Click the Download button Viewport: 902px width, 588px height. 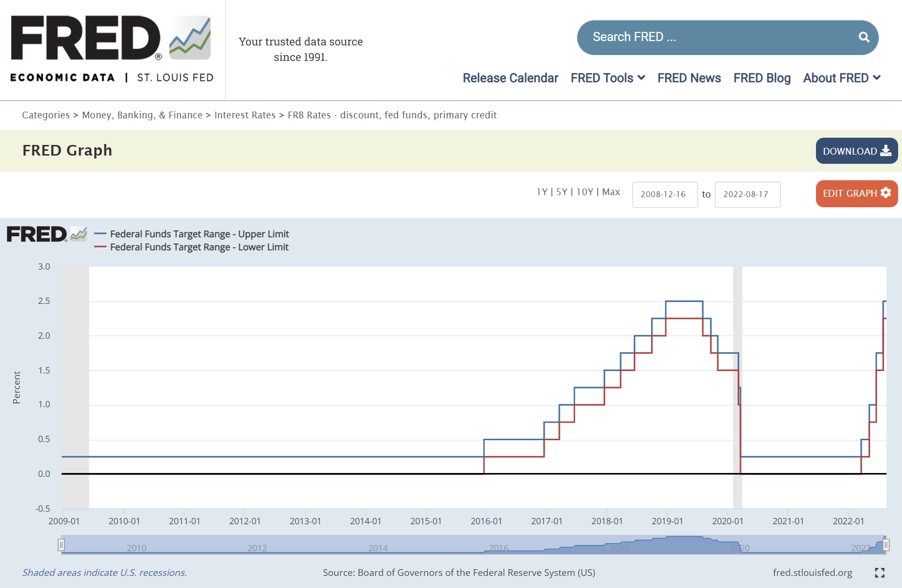[x=857, y=151]
